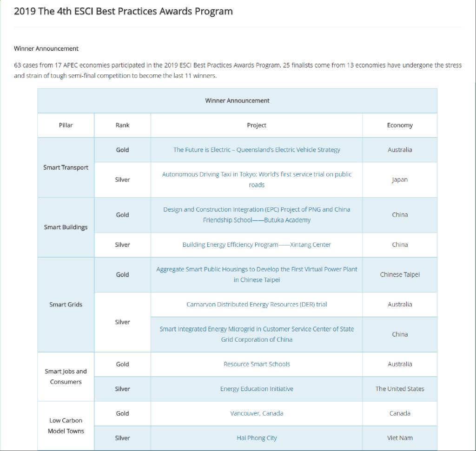Click the Carnarvon Distributed Energy Resources trial link
The image size is (476, 451).
[257, 305]
